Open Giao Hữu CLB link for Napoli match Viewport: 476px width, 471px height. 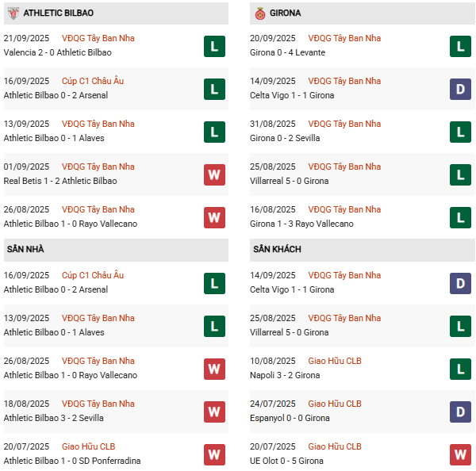335,361
